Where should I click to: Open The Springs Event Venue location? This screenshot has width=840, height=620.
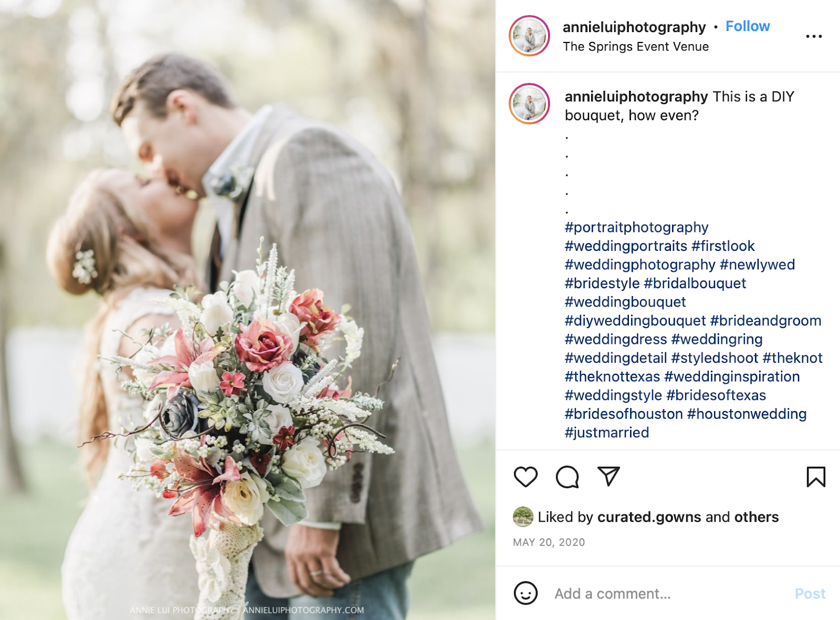pyautogui.click(x=636, y=47)
